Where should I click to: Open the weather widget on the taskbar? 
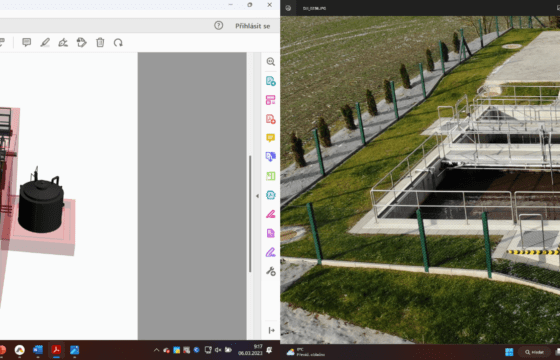305,352
